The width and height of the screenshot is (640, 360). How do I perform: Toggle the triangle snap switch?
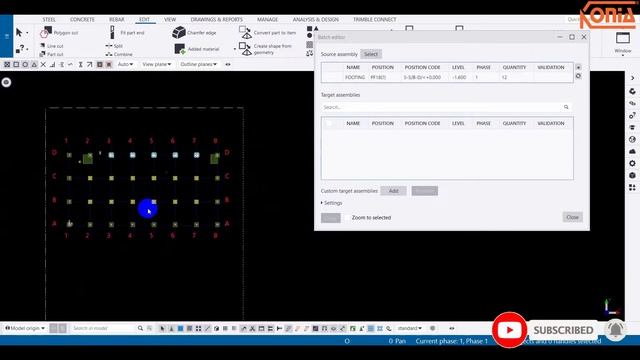[34, 64]
